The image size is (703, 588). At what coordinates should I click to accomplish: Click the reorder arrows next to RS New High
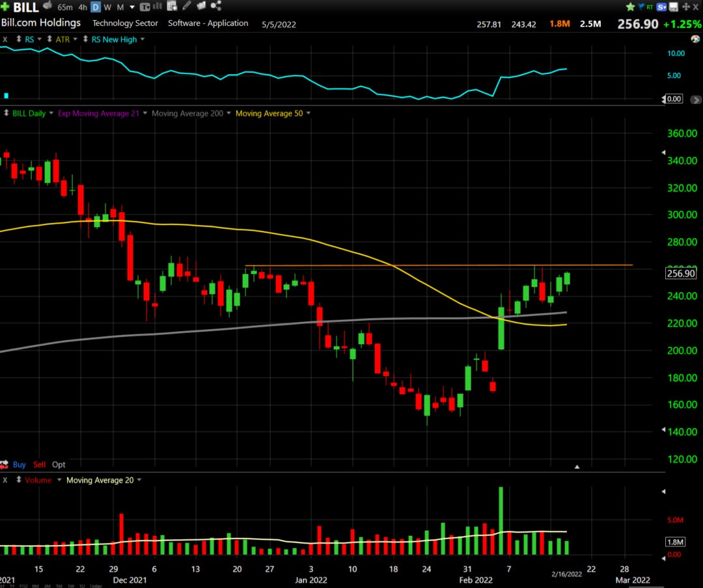(x=85, y=39)
